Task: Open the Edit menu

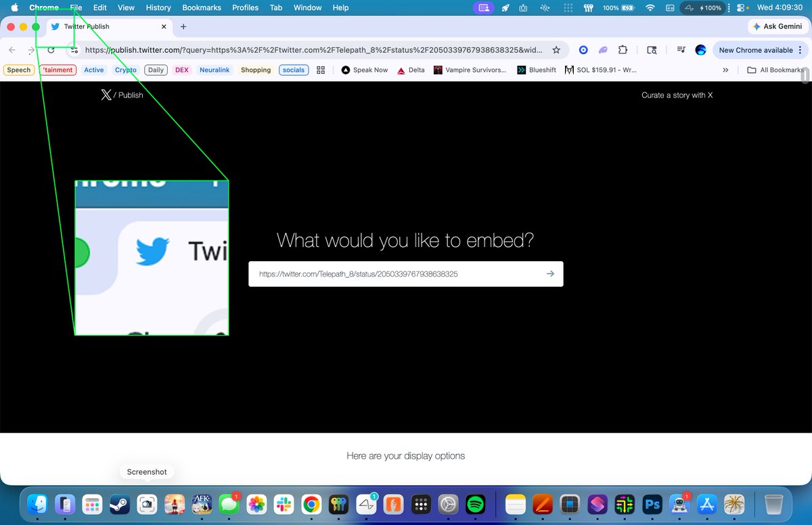Action: click(100, 7)
